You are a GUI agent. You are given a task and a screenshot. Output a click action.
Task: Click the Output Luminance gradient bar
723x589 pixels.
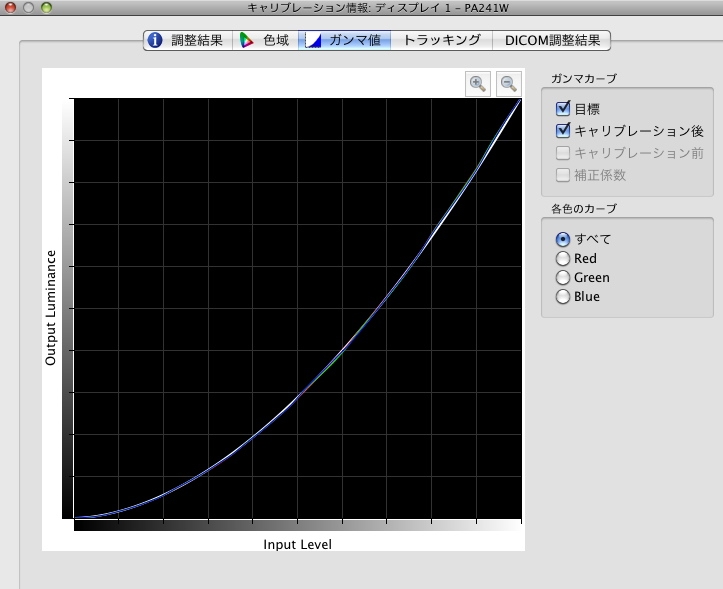pyautogui.click(x=68, y=308)
